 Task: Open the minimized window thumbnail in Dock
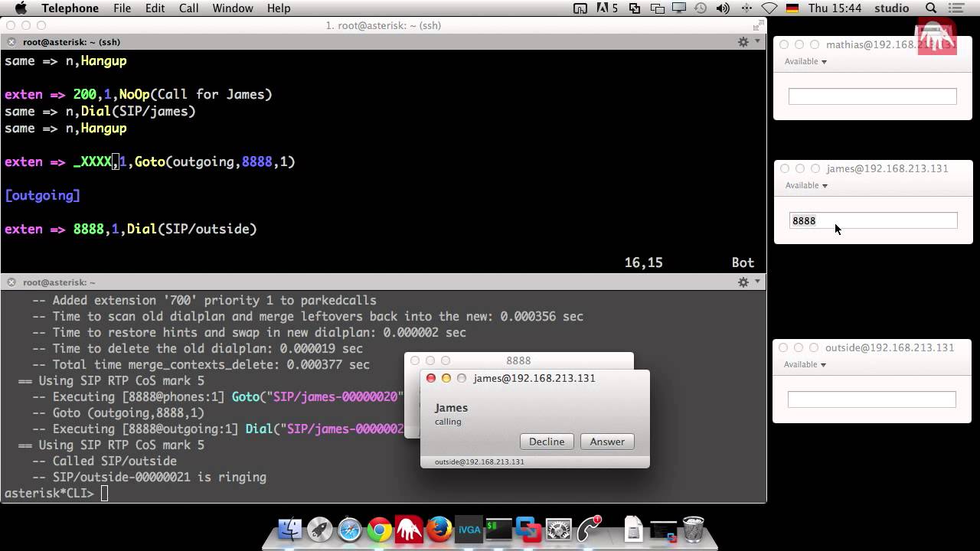point(663,530)
